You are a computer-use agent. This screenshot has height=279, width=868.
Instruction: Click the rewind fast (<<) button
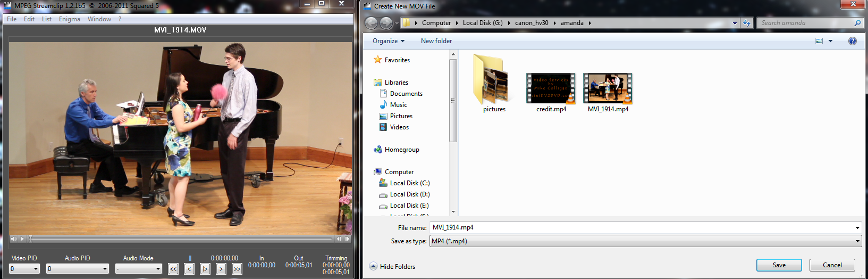point(173,269)
